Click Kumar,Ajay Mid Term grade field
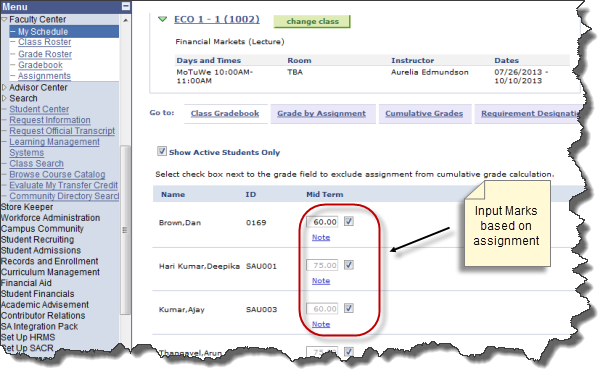The width and height of the screenshot is (615, 385). [x=322, y=309]
